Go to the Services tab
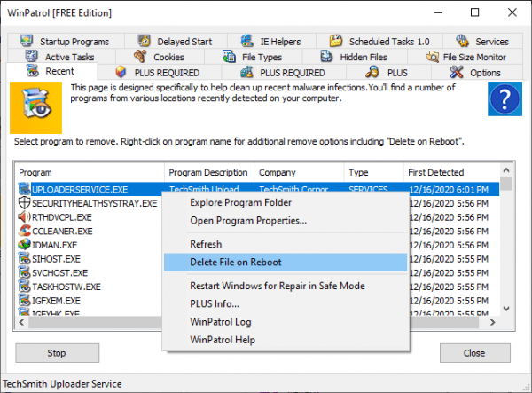 [482, 42]
